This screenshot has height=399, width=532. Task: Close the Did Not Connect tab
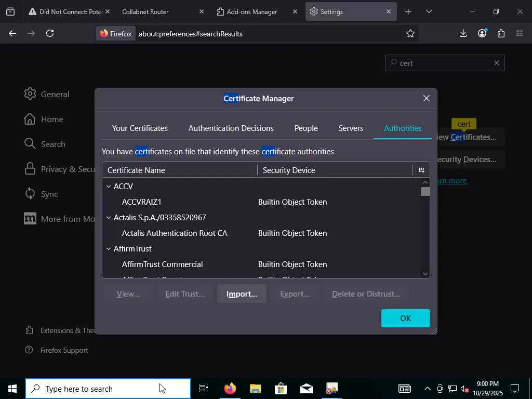(108, 11)
